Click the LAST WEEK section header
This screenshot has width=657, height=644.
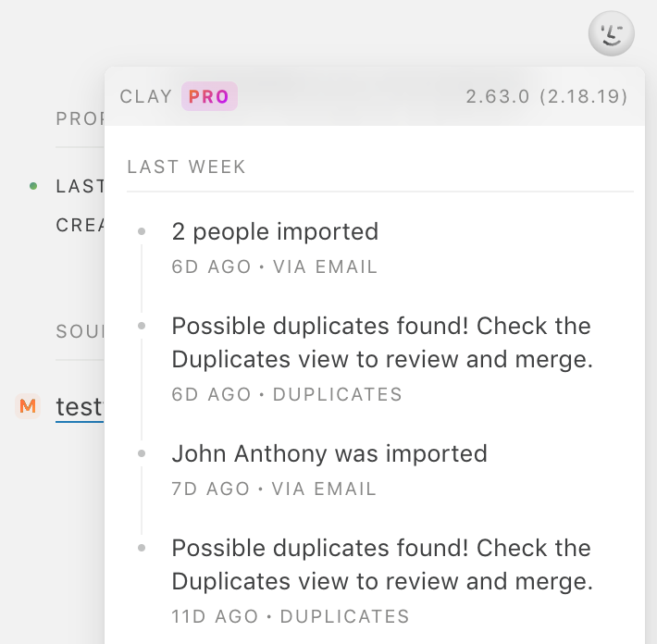[x=187, y=167]
